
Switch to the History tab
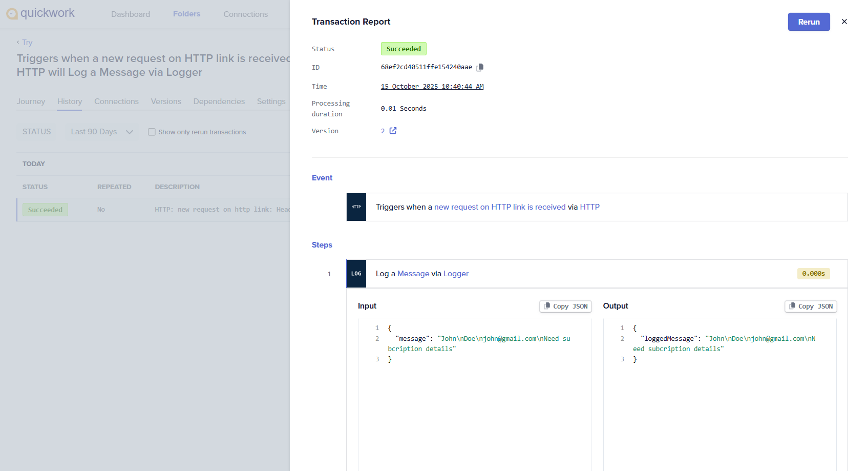click(70, 101)
